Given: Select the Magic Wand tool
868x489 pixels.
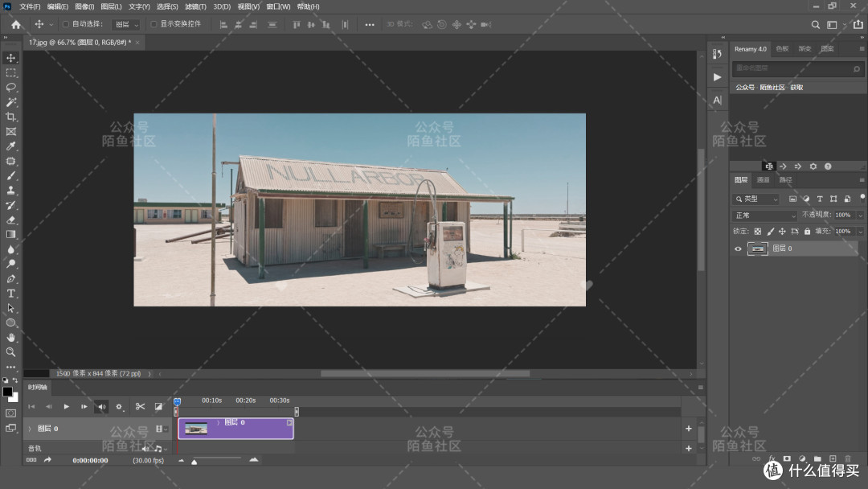Looking at the screenshot, I should point(10,102).
